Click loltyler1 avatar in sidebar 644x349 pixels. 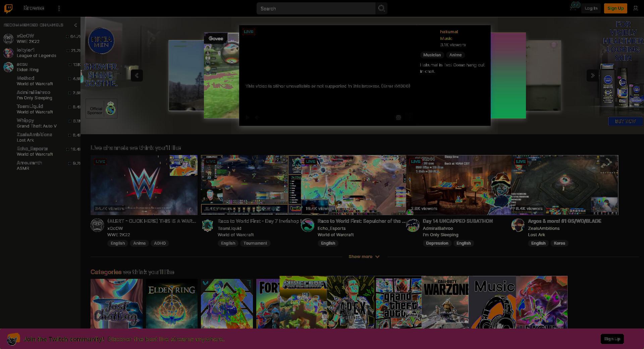(8, 53)
